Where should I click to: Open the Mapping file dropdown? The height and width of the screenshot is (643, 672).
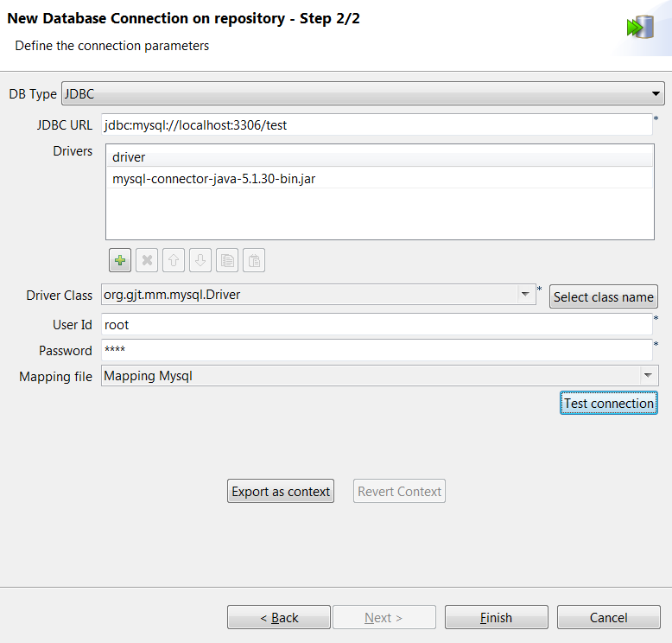pyautogui.click(x=647, y=376)
